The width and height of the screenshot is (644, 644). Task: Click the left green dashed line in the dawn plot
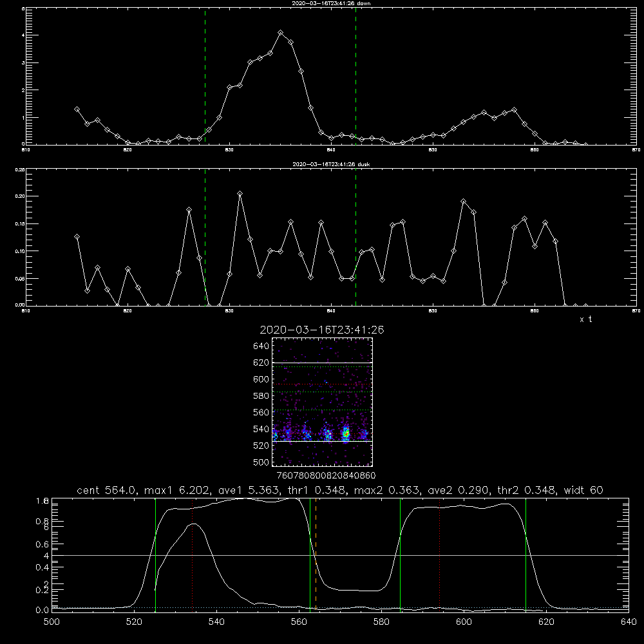205,76
